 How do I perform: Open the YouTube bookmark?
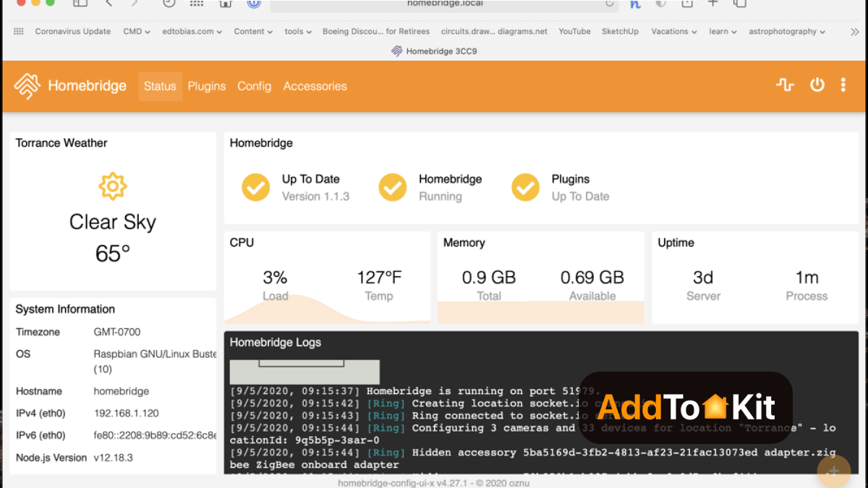[574, 32]
